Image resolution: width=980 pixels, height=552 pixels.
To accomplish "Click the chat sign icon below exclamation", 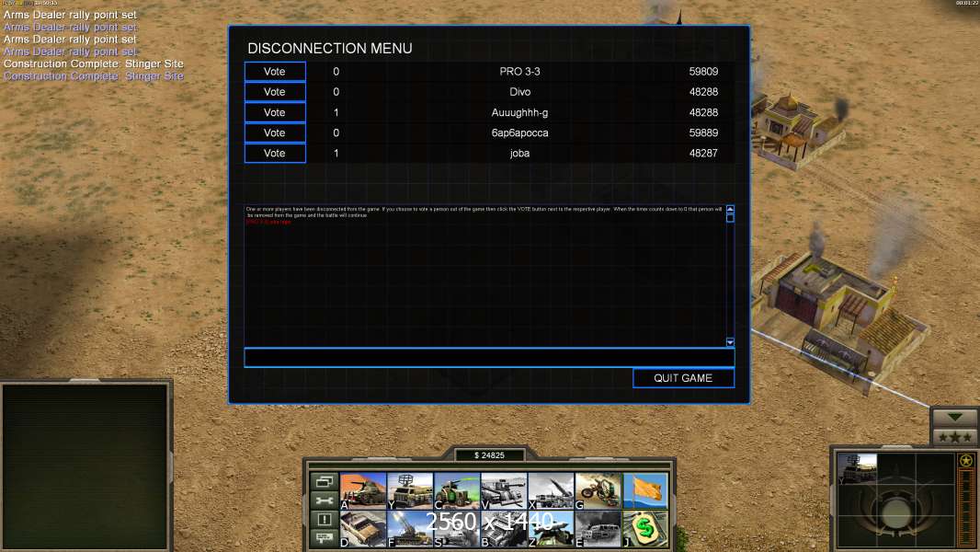I will pyautogui.click(x=325, y=537).
